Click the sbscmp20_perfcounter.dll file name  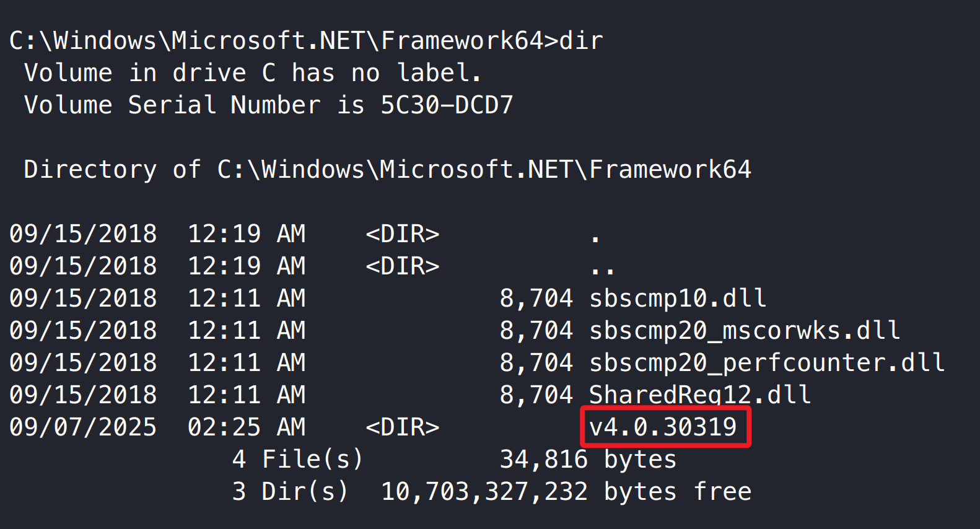766,363
